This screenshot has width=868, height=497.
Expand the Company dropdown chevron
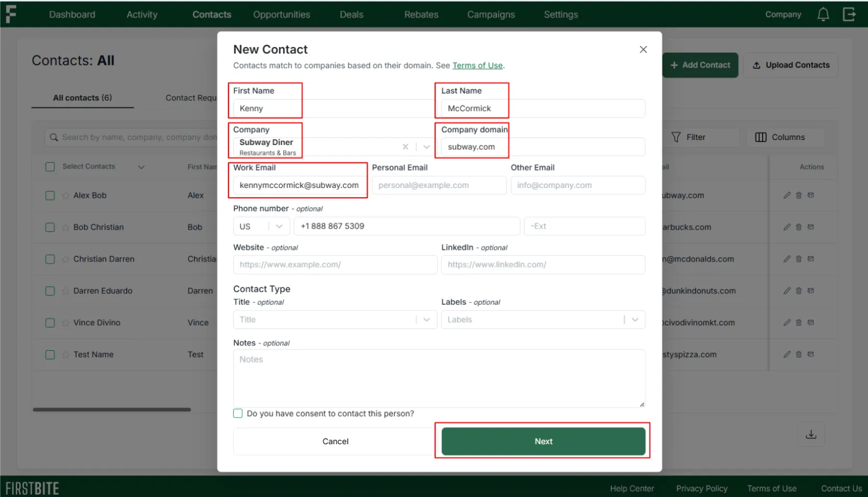point(427,147)
